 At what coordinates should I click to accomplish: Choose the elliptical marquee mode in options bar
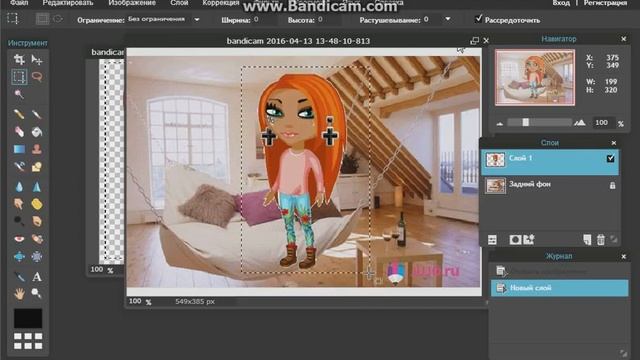58,19
